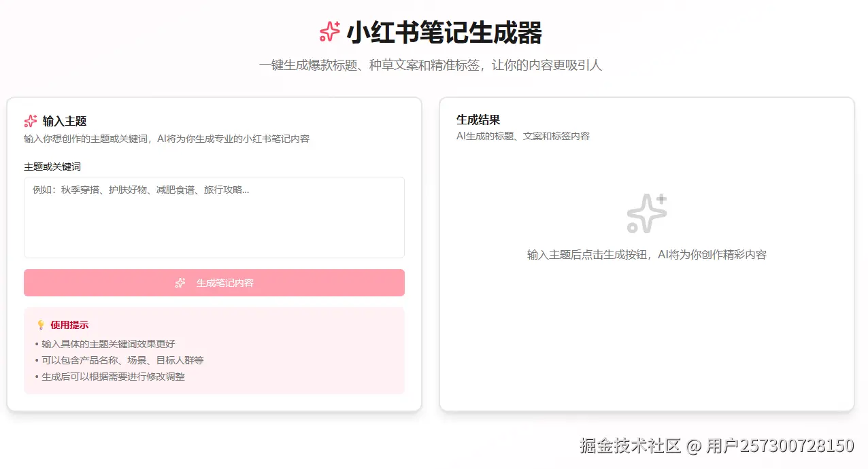The width and height of the screenshot is (868, 469).
Task: Click the large grey sparkle placeholder icon
Action: [646, 213]
